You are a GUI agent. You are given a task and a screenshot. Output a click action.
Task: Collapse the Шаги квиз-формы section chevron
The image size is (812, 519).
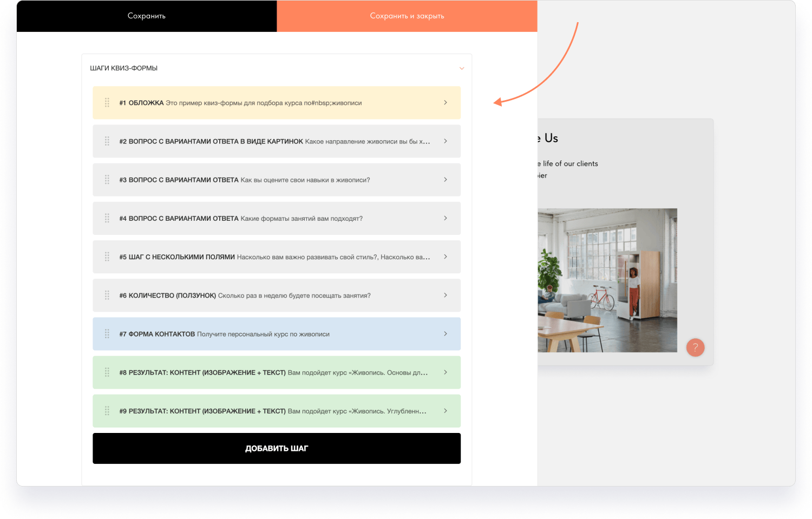[461, 68]
